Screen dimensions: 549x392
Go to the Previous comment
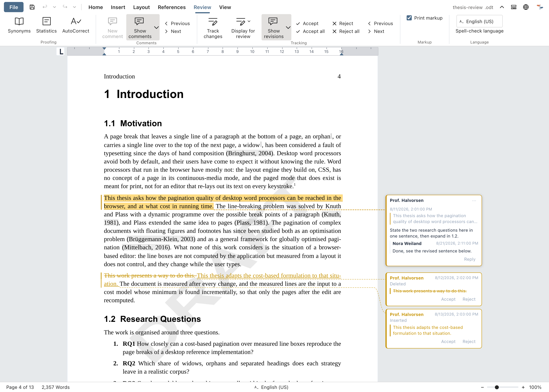pos(177,23)
